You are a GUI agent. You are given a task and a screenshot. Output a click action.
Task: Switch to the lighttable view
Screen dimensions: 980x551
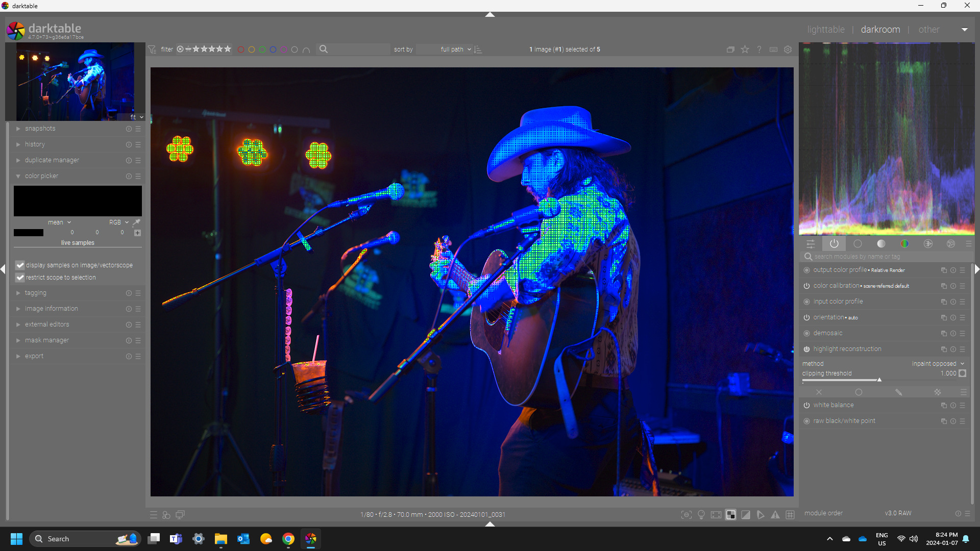click(825, 30)
